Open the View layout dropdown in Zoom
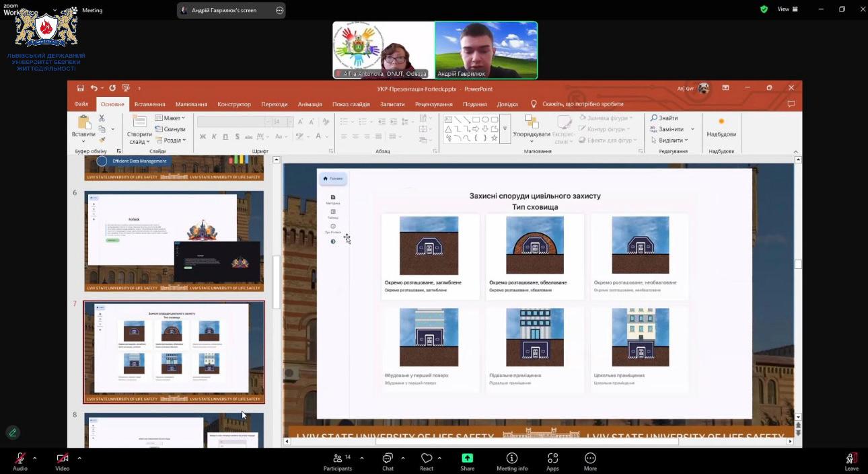 (787, 9)
